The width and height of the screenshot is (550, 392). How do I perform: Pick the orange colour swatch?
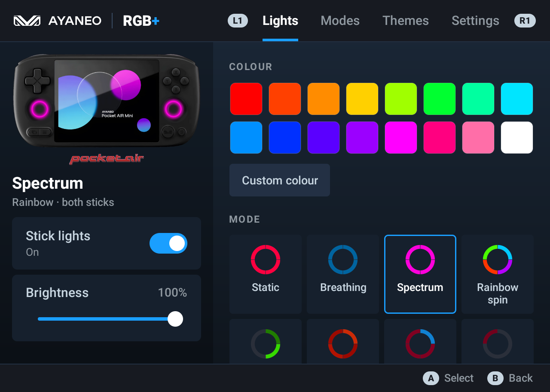click(x=324, y=99)
